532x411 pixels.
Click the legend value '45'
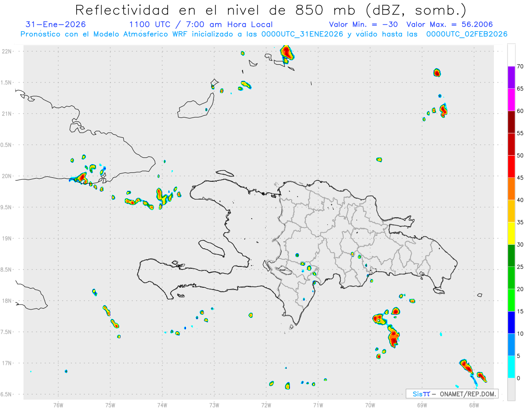pos(520,178)
